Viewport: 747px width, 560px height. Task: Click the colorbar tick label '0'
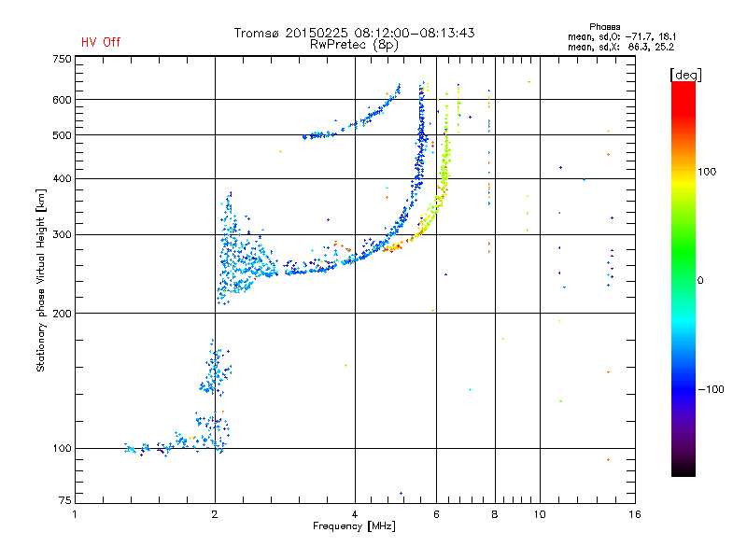coord(700,280)
